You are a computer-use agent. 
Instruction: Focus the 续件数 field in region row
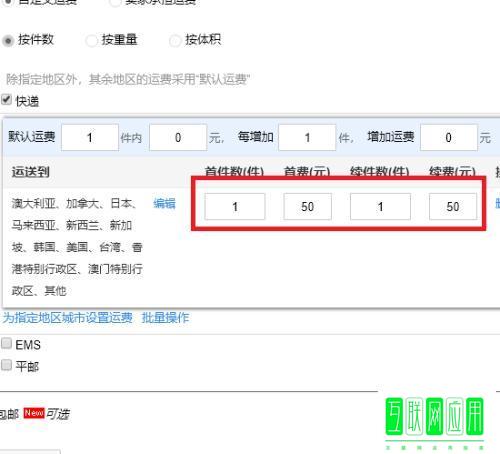(380, 207)
